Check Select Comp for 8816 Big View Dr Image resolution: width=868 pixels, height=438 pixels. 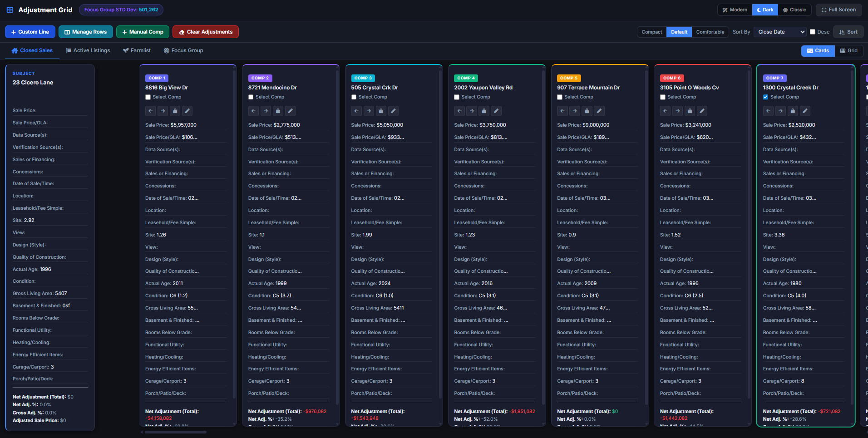coord(148,97)
